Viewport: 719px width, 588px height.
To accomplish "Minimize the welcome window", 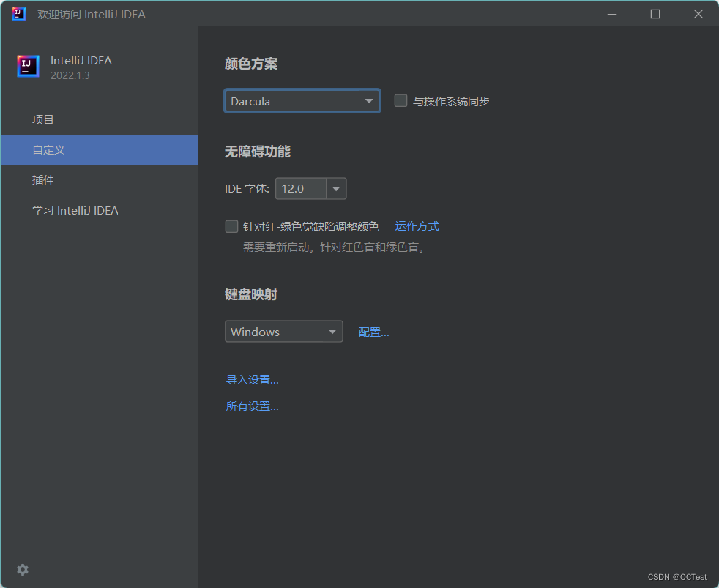I will [x=612, y=14].
